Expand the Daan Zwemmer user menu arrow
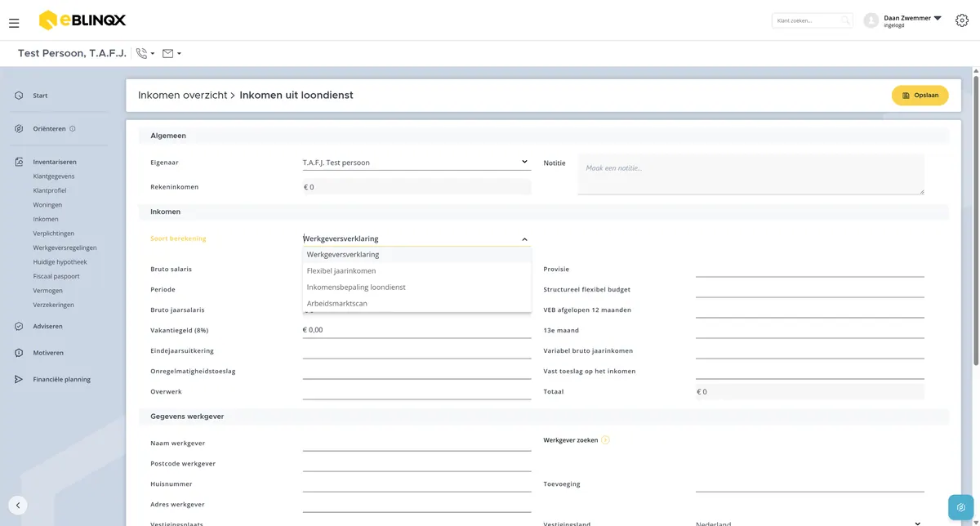Image resolution: width=980 pixels, height=526 pixels. coord(938,18)
